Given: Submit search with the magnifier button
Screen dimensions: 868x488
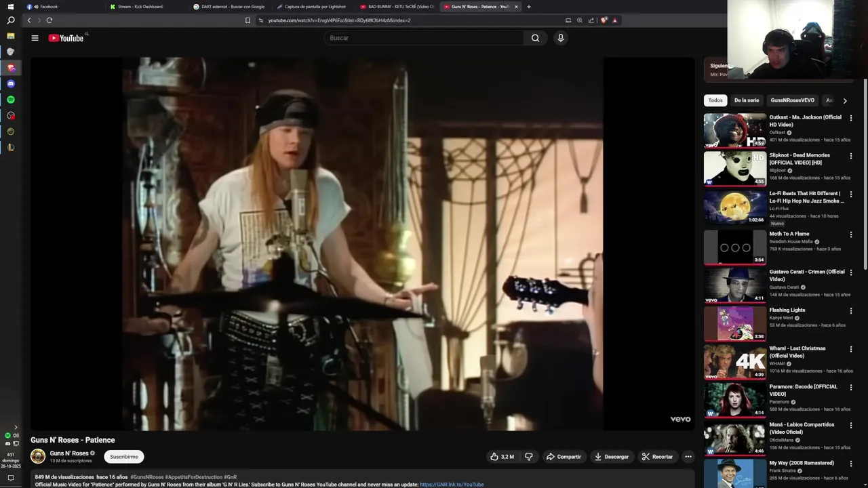Looking at the screenshot, I should (x=535, y=38).
